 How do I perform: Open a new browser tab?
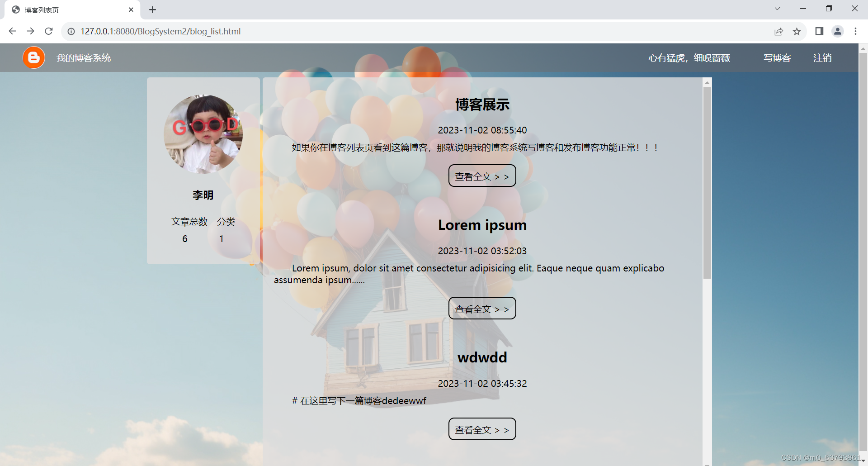pyautogui.click(x=152, y=10)
